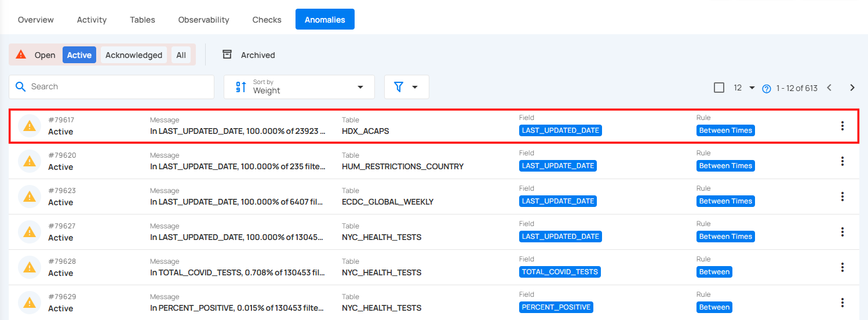868x320 pixels.
Task: Select the ECDC_GLOBAL_WEEKLY table name
Action: [388, 202]
